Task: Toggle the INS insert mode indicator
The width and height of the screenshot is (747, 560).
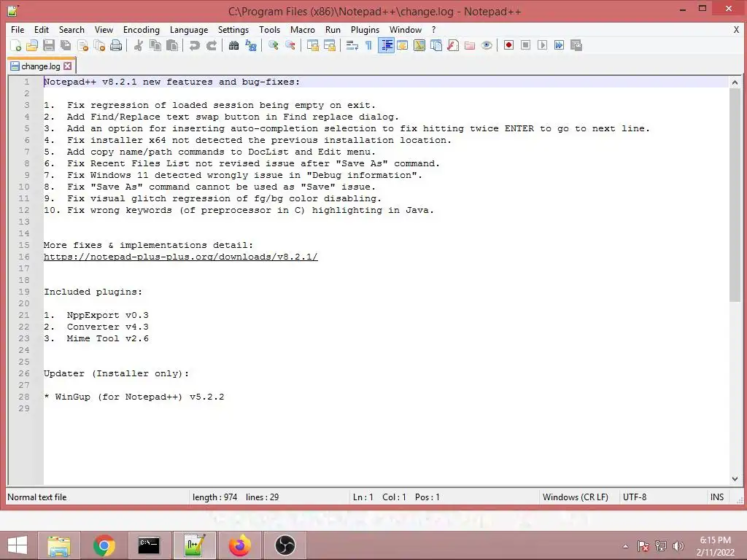Action: [x=717, y=497]
